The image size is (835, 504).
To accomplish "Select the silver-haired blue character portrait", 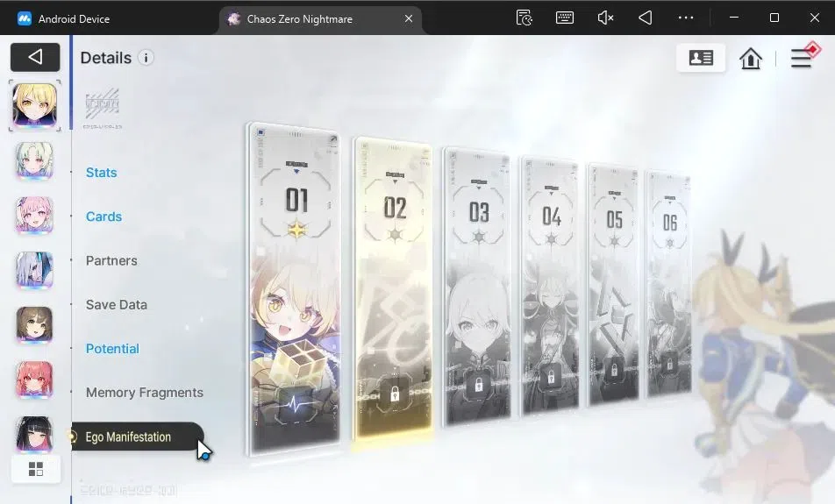I will (34, 270).
